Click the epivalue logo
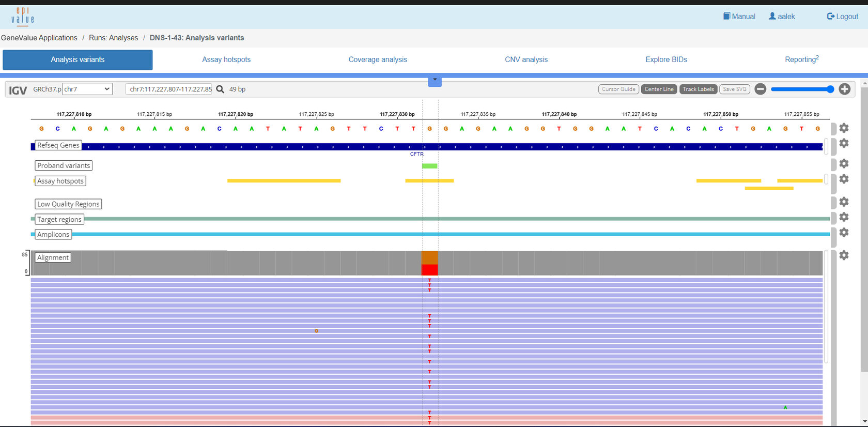Image resolution: width=868 pixels, height=427 pixels. [23, 17]
